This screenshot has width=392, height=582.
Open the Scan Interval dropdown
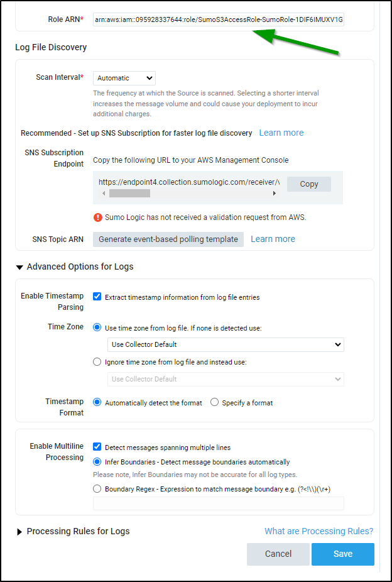pyautogui.click(x=124, y=78)
